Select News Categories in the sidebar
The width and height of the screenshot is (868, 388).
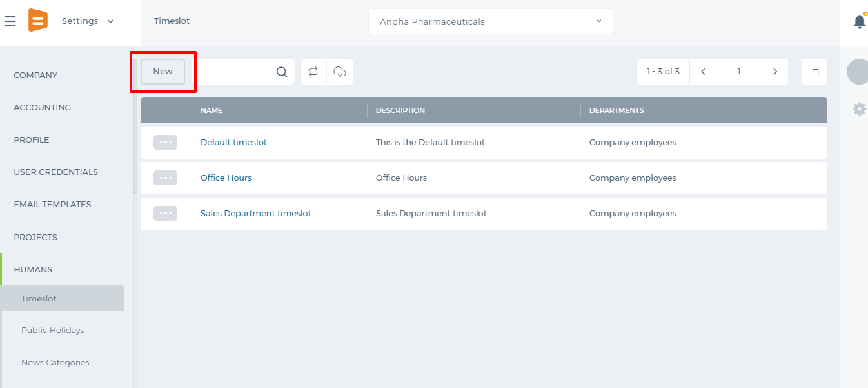point(55,362)
